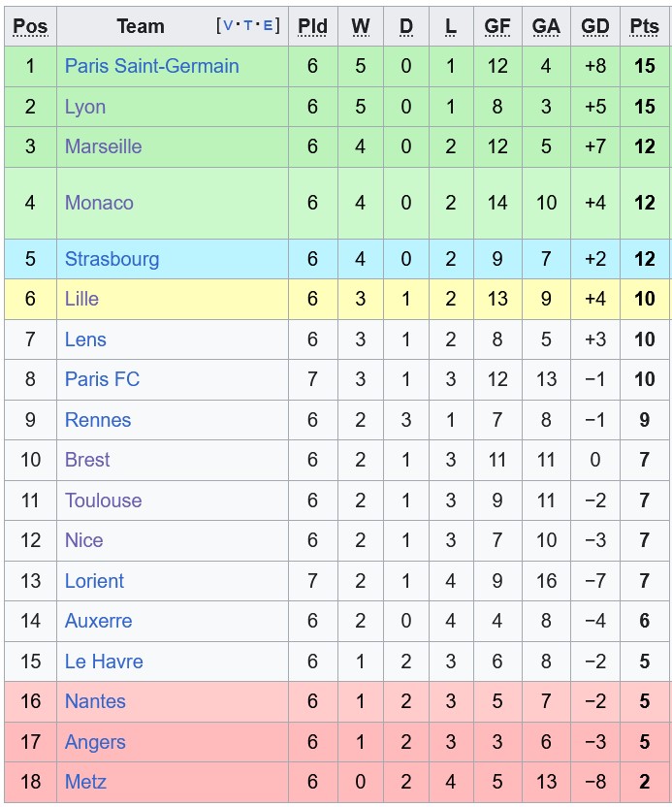Open the Paris Saint-Germain team link
The image size is (672, 807).
151,66
